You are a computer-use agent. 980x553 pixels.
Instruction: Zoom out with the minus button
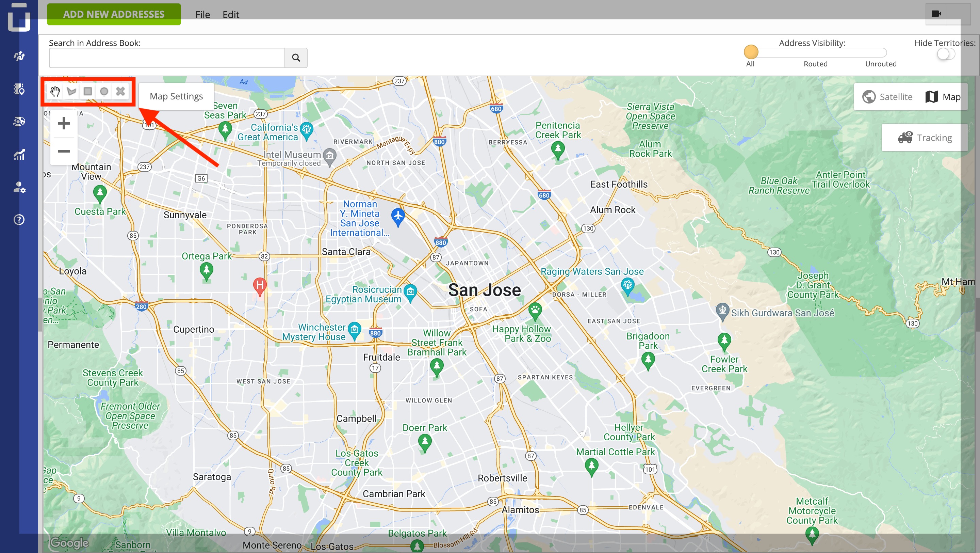pyautogui.click(x=64, y=151)
